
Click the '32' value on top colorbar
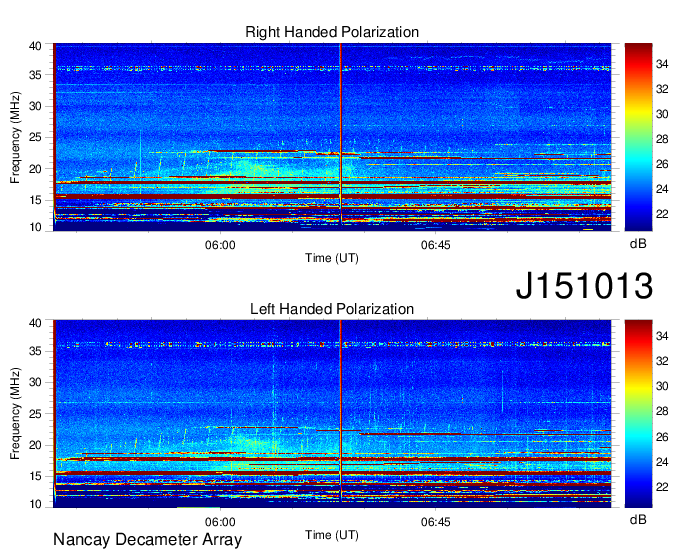662,89
